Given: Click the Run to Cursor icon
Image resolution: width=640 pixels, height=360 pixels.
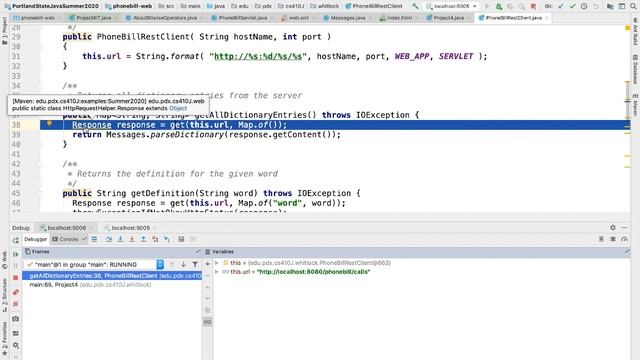Looking at the screenshot, I should pos(167,239).
